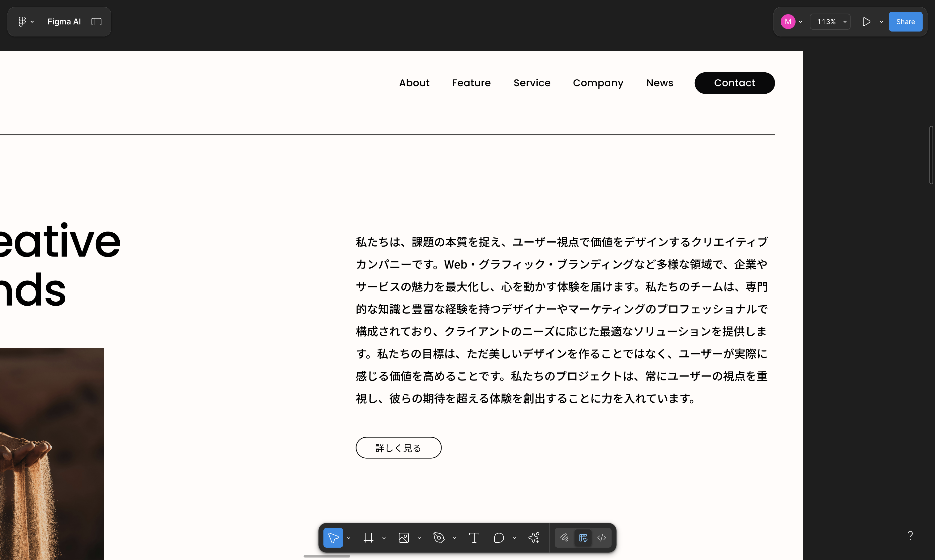Expand the avatar dropdown chevron

tap(800, 22)
